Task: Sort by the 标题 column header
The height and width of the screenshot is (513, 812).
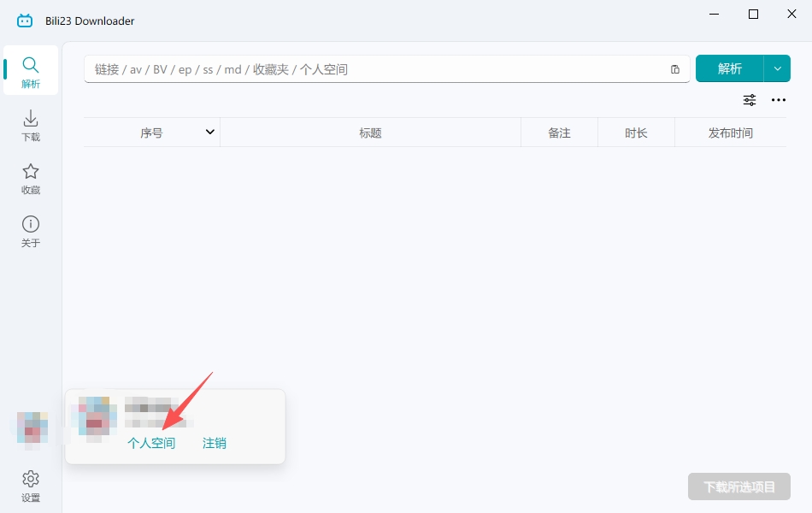Action: click(x=370, y=133)
